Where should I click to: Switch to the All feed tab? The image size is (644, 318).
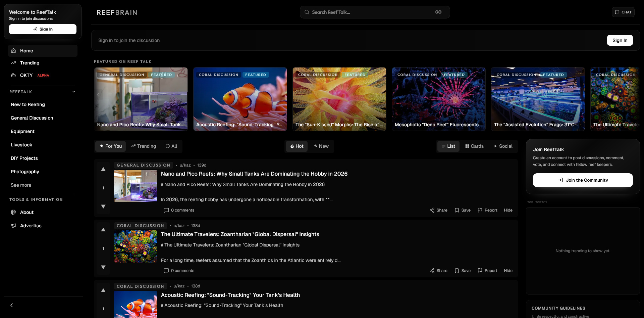tap(171, 146)
